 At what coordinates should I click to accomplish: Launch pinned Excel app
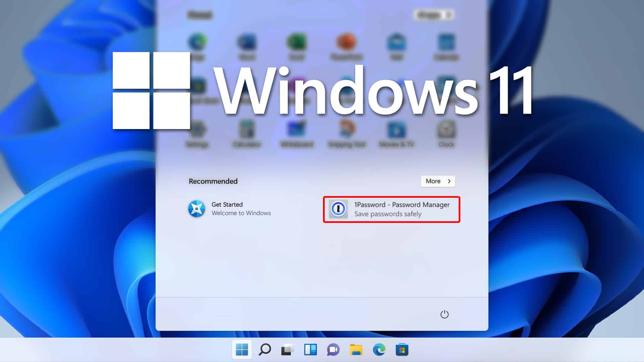click(x=297, y=47)
